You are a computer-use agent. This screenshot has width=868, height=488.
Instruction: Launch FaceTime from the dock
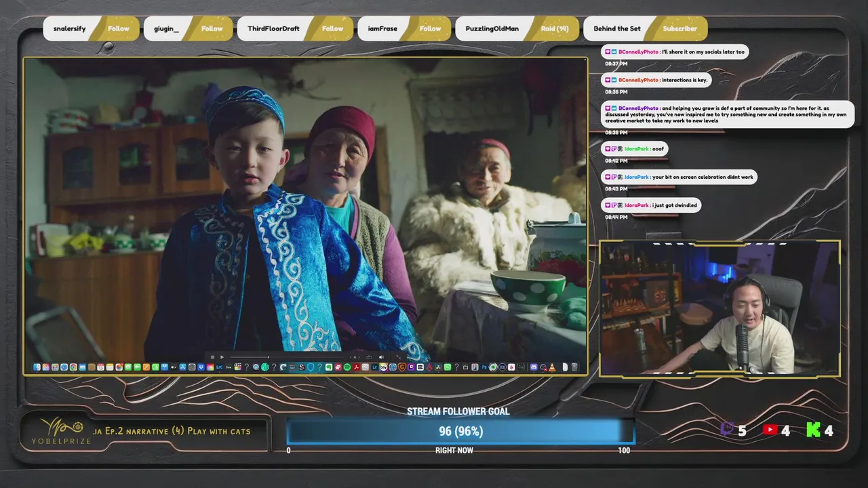click(137, 367)
